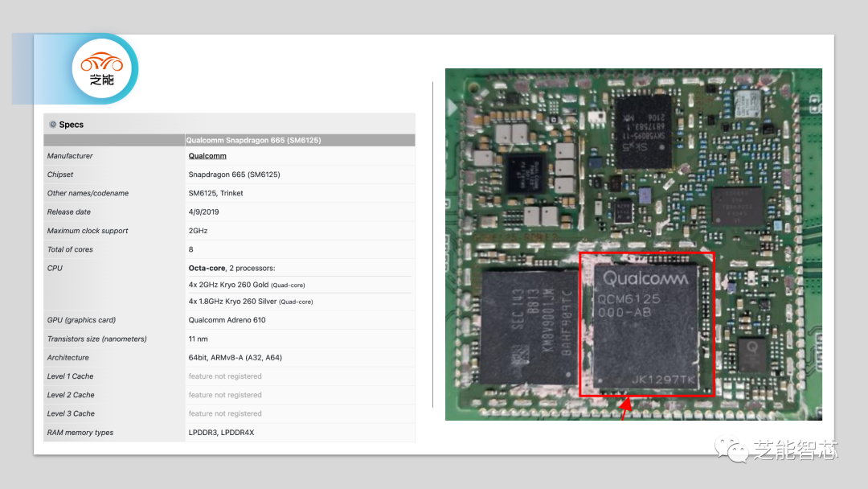The image size is (868, 489).
Task: Click the Specs gear icon
Action: (52, 125)
